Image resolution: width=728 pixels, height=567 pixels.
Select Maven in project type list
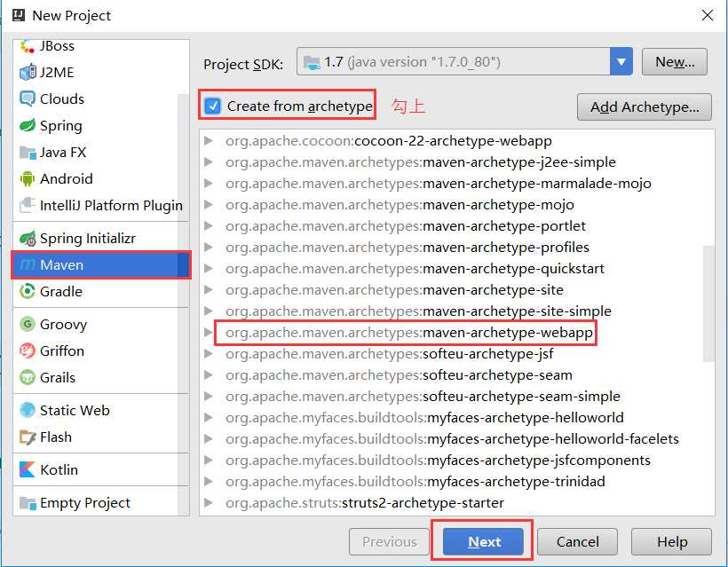[x=101, y=265]
